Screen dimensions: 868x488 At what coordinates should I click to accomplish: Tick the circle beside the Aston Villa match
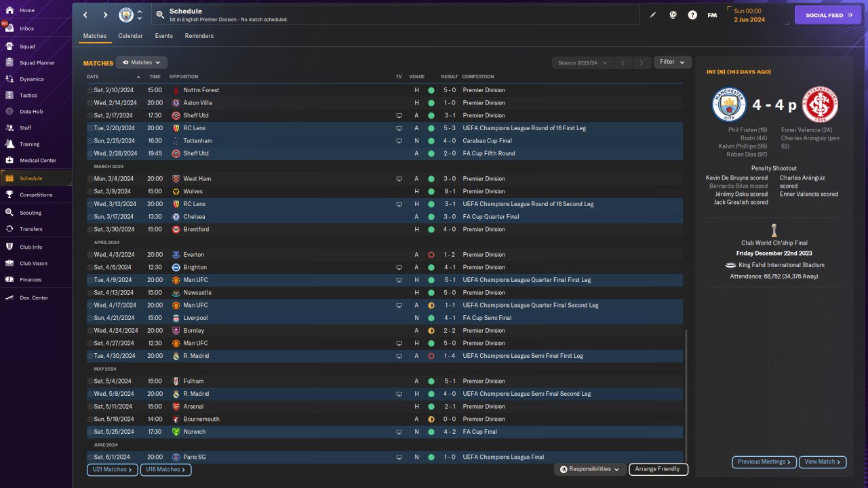tap(90, 103)
